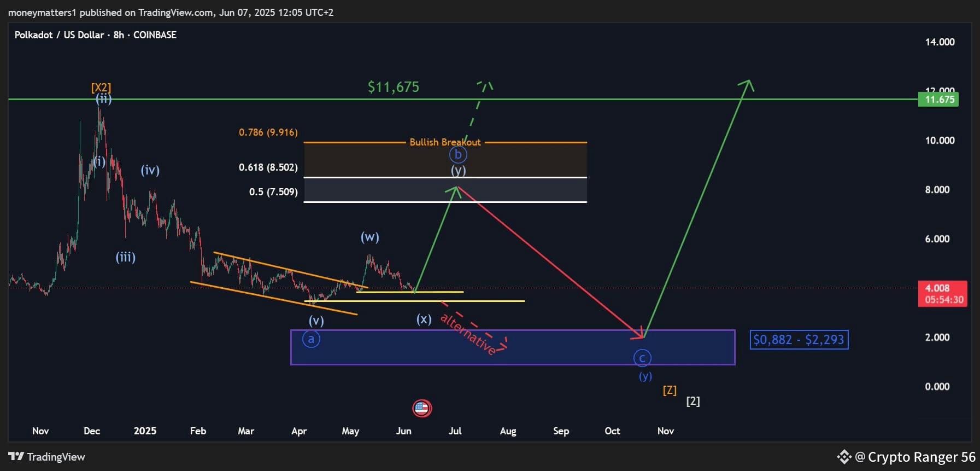The width and height of the screenshot is (980, 471).
Task: Click the 'Bullish Breakout' label
Action: click(445, 142)
